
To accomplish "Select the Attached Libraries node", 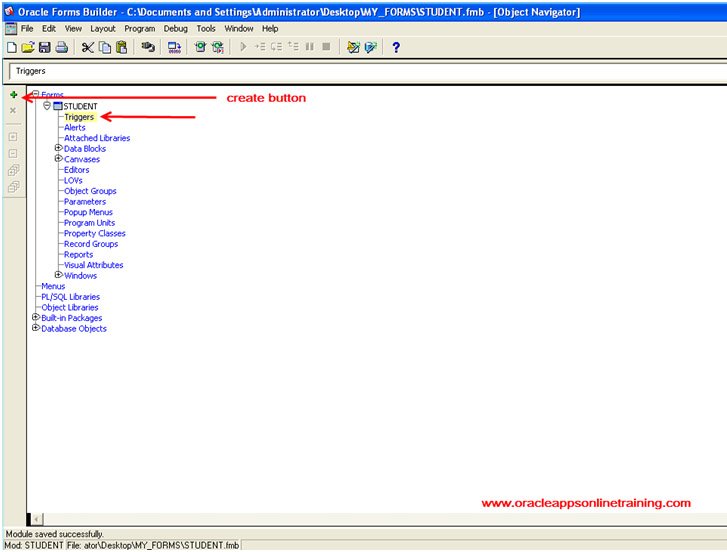I will click(97, 138).
